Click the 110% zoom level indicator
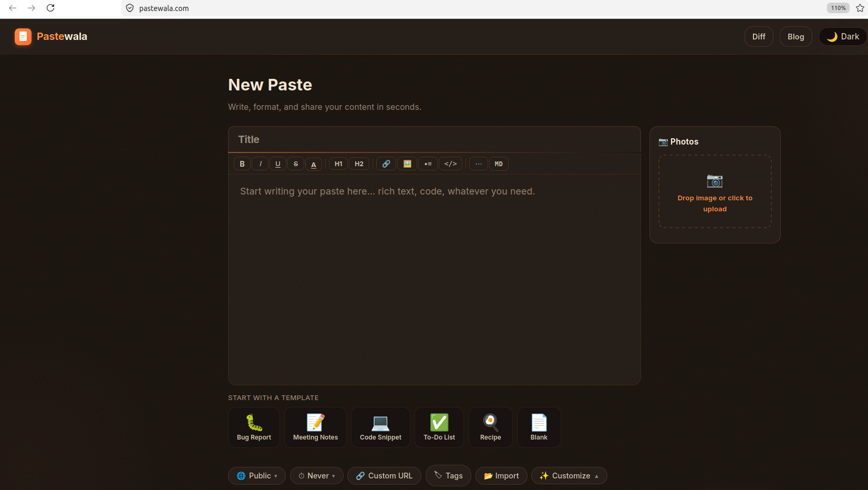 [x=838, y=8]
